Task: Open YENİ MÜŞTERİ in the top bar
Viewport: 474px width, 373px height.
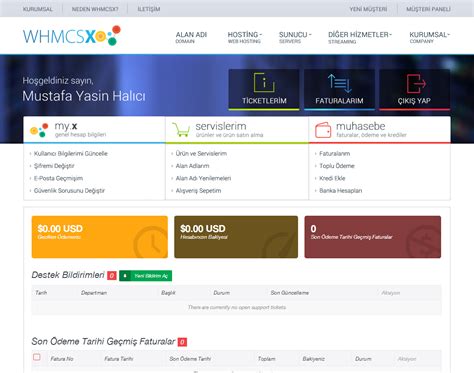Action: 368,9
